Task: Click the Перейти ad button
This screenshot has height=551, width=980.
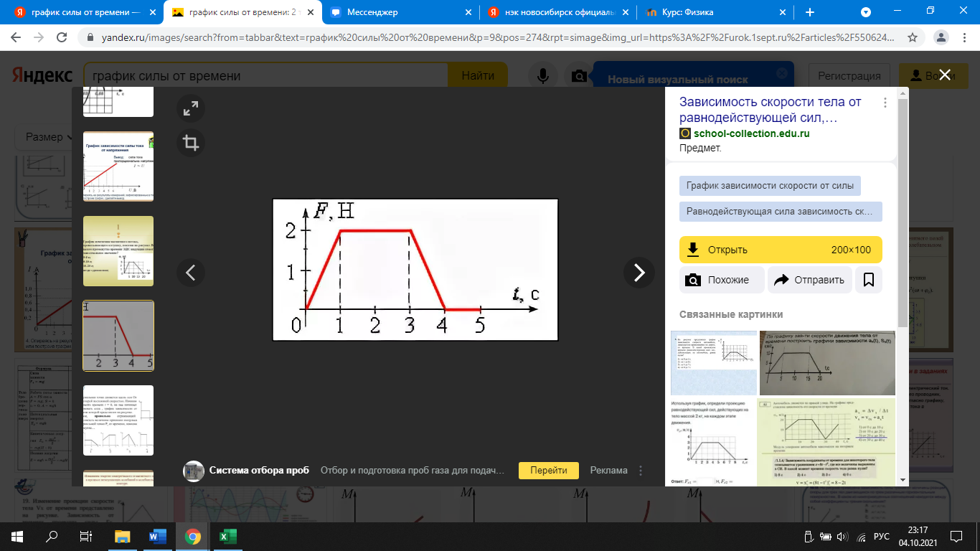Action: pyautogui.click(x=549, y=471)
